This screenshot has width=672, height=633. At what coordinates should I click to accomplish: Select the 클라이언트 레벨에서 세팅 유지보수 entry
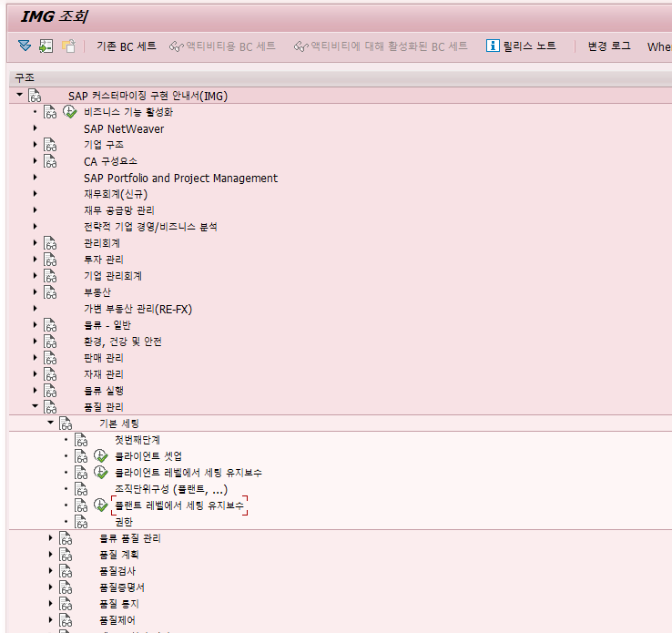tap(188, 473)
